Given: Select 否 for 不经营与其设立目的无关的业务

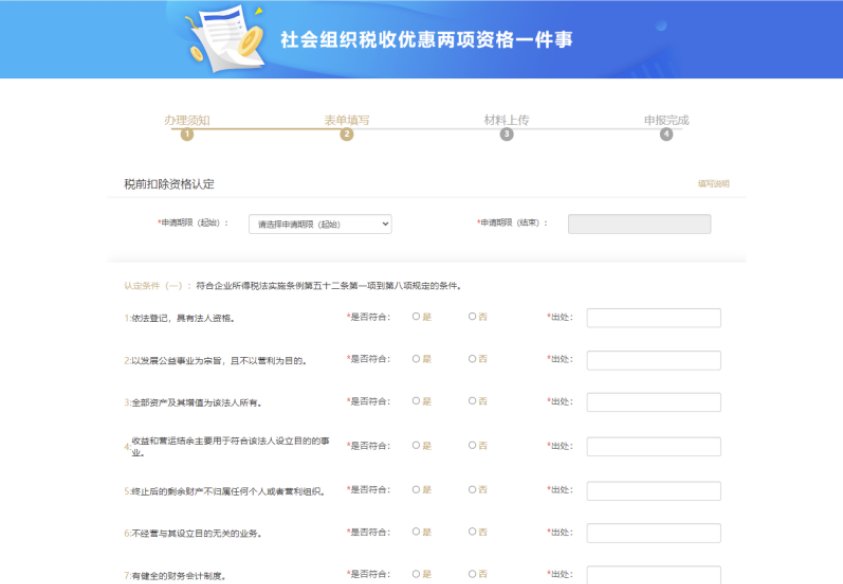Looking at the screenshot, I should point(472,532).
